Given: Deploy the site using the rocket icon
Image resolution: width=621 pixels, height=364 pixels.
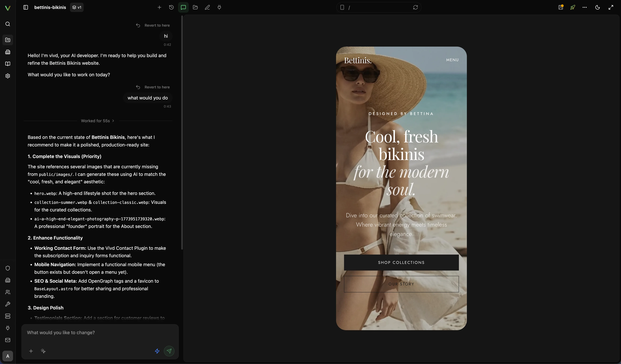Looking at the screenshot, I should click(x=572, y=7).
